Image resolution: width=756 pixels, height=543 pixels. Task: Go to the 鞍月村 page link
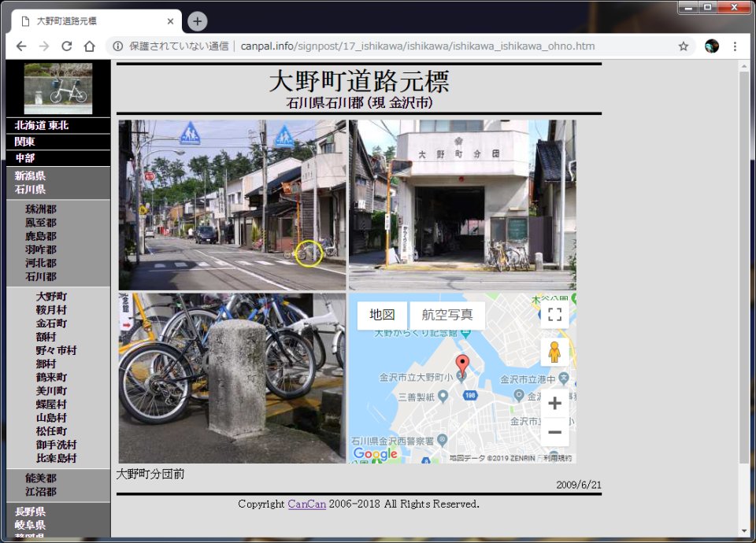[x=51, y=310]
